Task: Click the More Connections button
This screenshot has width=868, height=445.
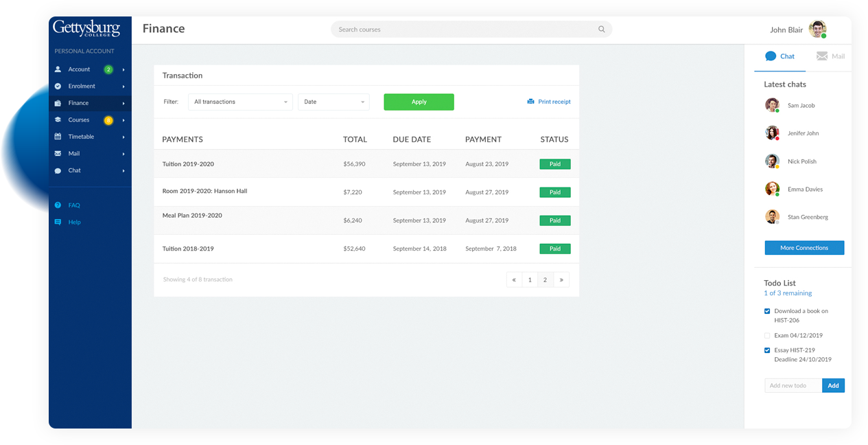Action: pyautogui.click(x=804, y=248)
